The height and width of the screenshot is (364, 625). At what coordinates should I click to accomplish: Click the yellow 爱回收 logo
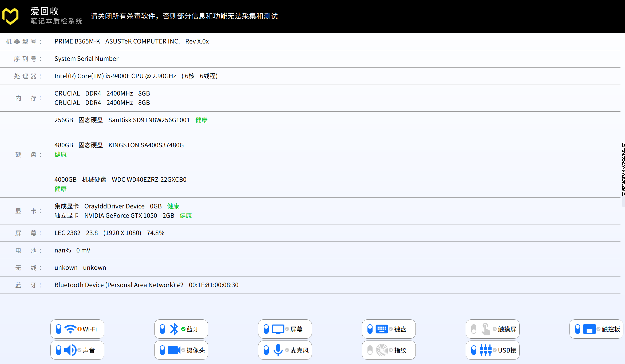pos(10,16)
